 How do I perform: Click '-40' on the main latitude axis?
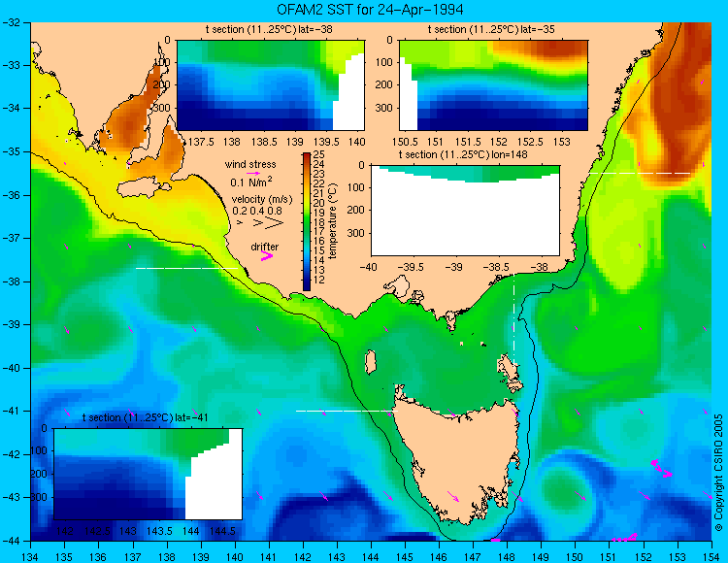click(11, 368)
